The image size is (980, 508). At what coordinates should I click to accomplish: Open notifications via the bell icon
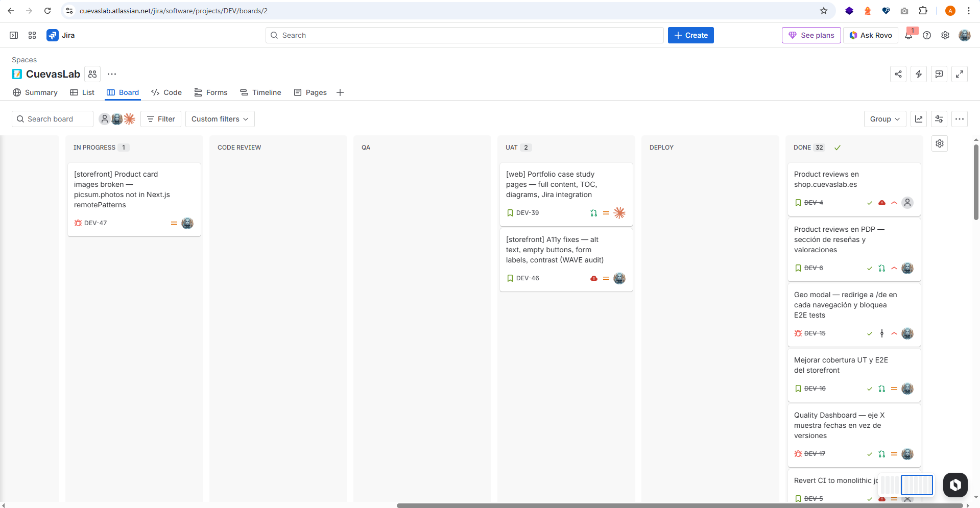click(910, 35)
